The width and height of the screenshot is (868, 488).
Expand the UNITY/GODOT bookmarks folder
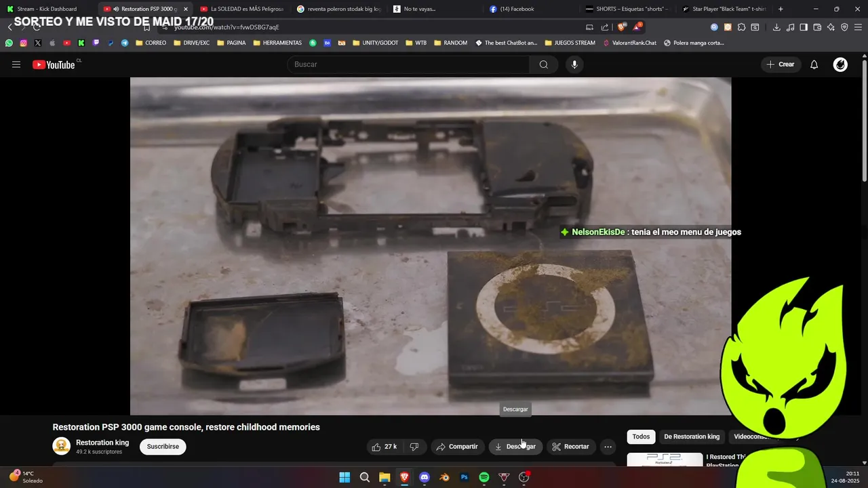375,43
